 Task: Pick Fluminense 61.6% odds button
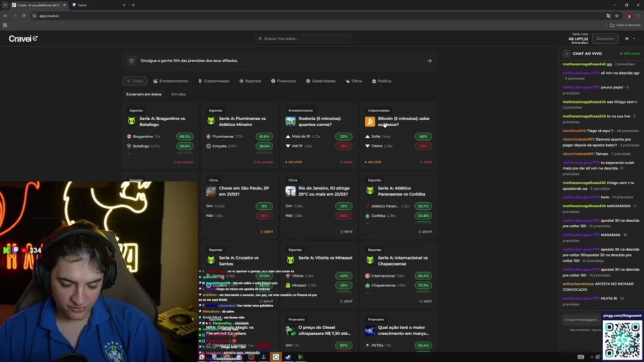pyautogui.click(x=264, y=136)
